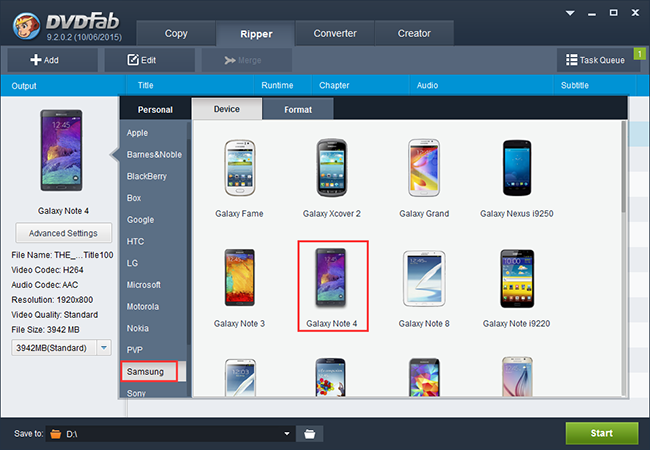Viewport: 650px width, 450px height.
Task: Select Barnes&Noble in the brand list
Action: (154, 155)
